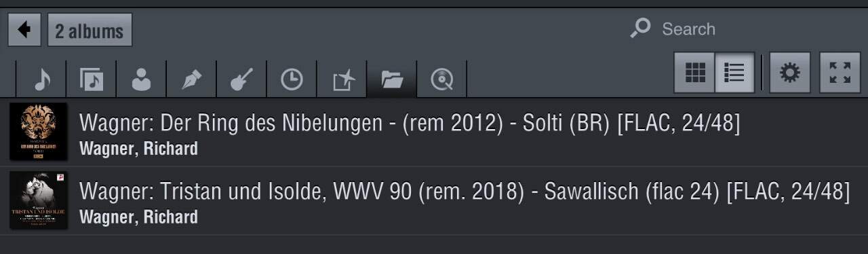Screen dimensions: 868x254
Task: Open the recently added clock icon tab
Action: click(292, 79)
